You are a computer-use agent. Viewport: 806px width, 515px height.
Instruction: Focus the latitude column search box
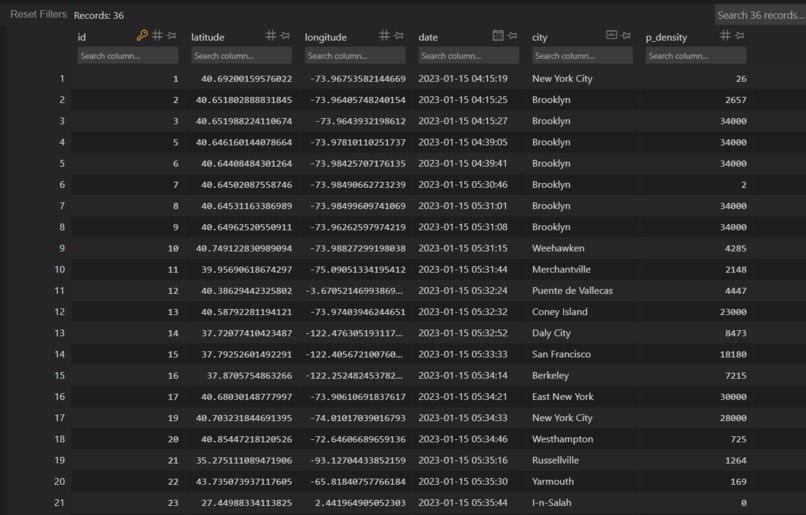242,56
